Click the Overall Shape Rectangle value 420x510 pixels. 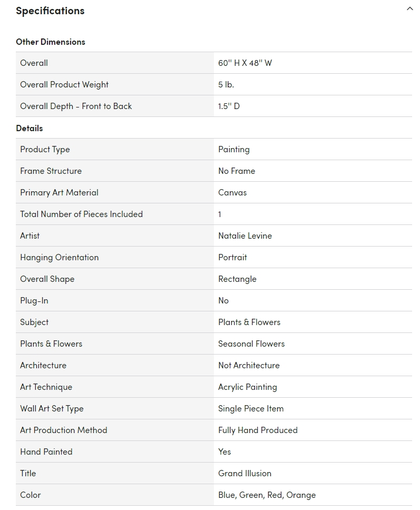(x=237, y=279)
